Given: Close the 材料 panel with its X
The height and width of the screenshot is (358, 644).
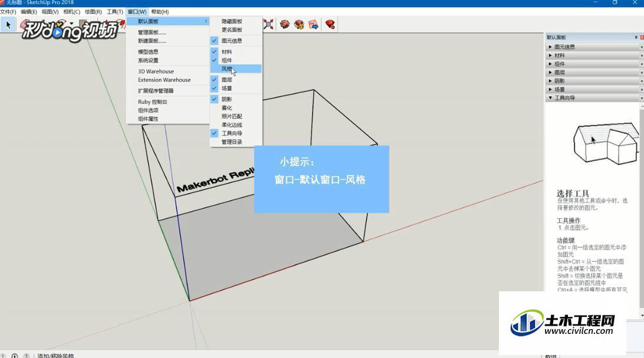Looking at the screenshot, I should [x=642, y=55].
